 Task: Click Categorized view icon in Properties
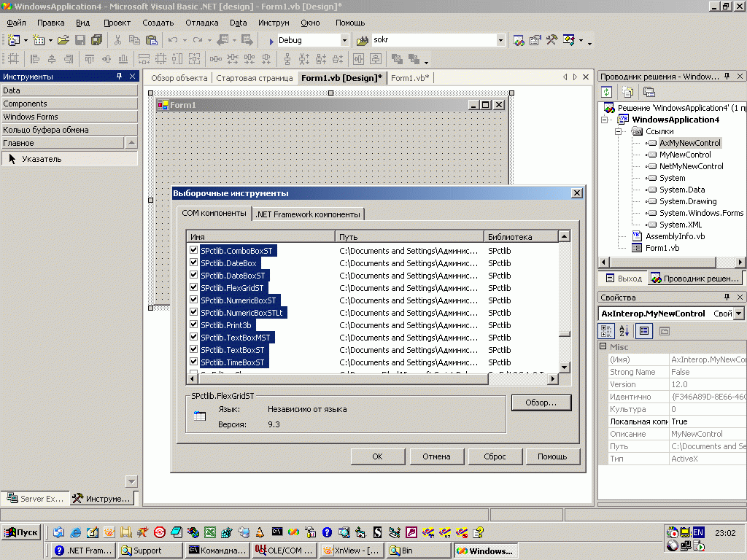tap(606, 330)
